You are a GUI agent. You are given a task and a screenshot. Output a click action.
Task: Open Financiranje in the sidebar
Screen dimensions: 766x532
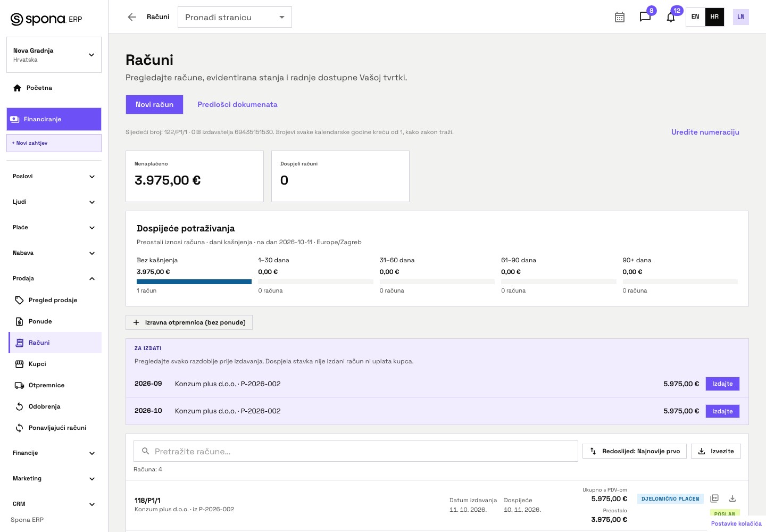pos(54,119)
